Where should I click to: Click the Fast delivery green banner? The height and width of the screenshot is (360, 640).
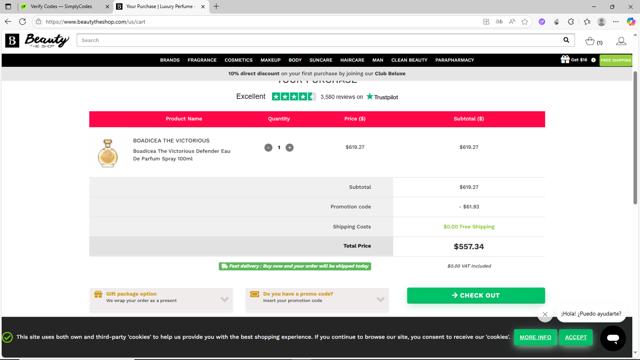[295, 266]
